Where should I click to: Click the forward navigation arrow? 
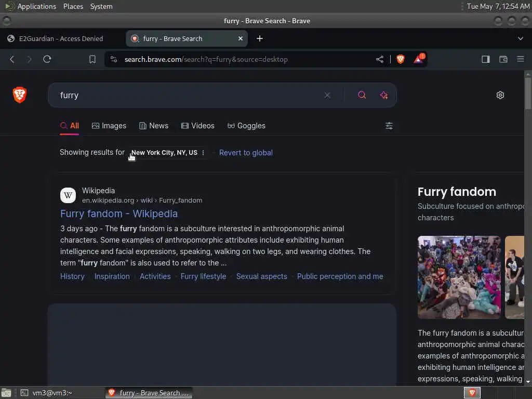pos(29,59)
